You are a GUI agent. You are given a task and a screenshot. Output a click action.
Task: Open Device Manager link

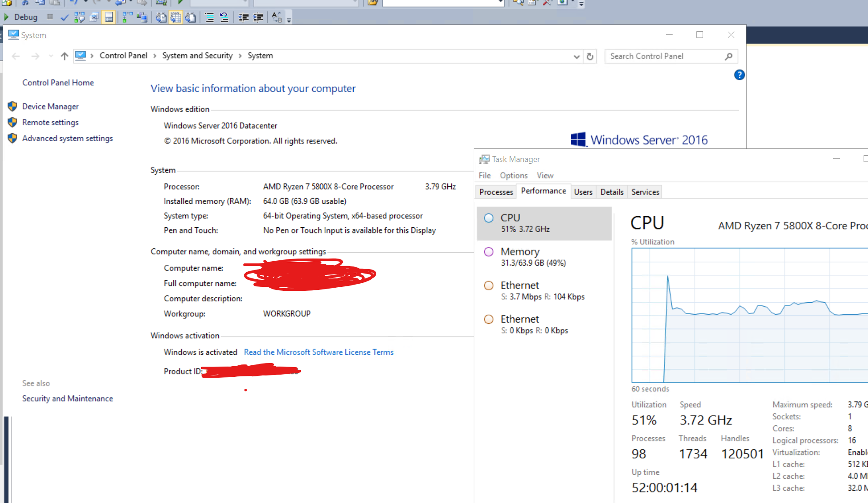pos(51,106)
